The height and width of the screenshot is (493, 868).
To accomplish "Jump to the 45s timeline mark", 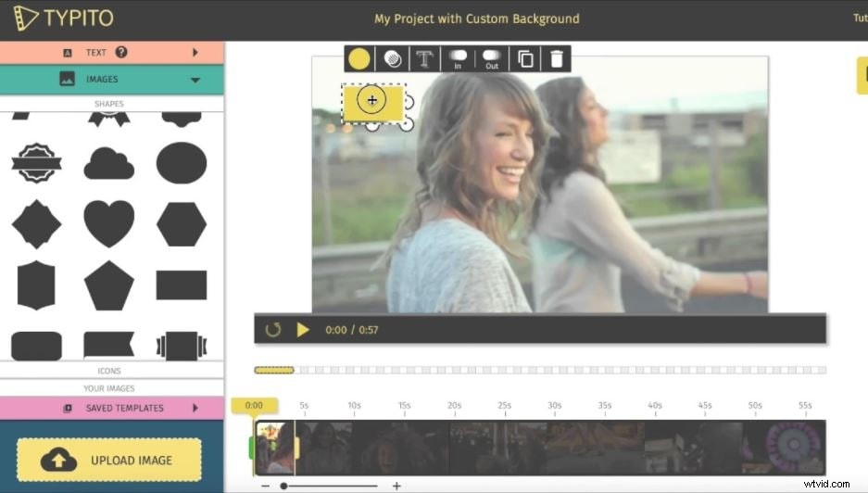I will pos(705,406).
